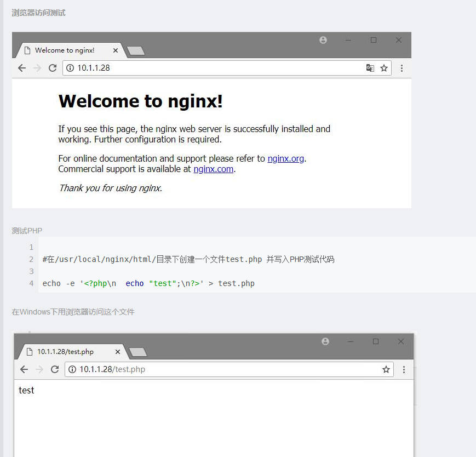Open the nginx.com link
The image size is (476, 457).
(x=214, y=169)
